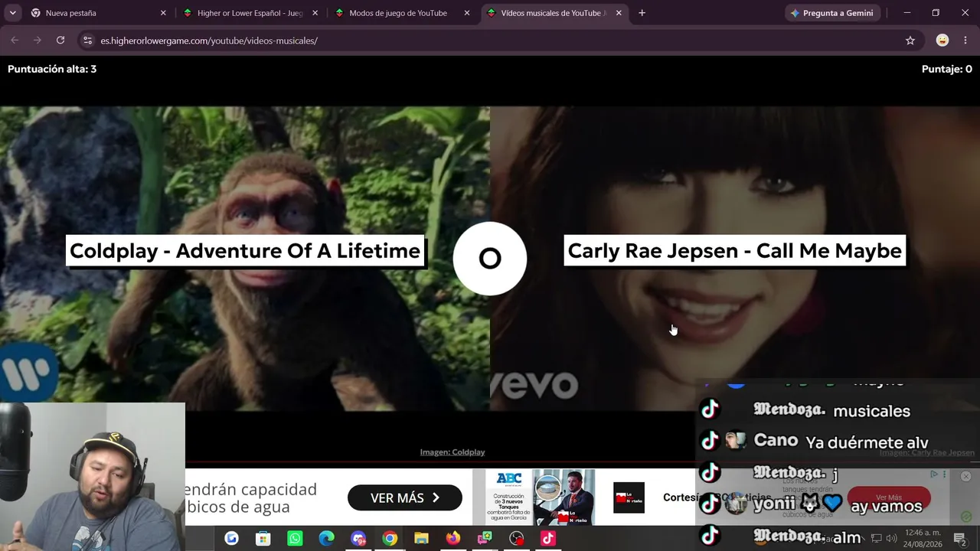Click the AdChoices info icon on ad
Viewport: 980px width, 551px height.
[934, 474]
